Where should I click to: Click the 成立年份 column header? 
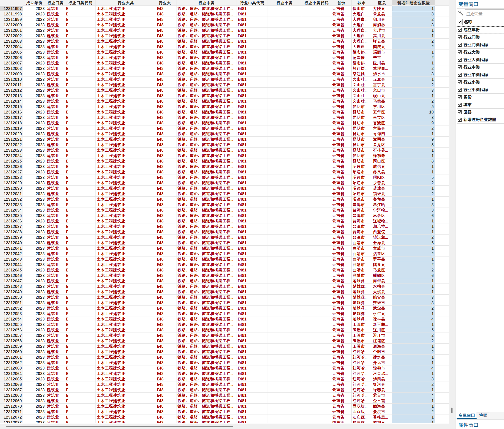coord(34,3)
